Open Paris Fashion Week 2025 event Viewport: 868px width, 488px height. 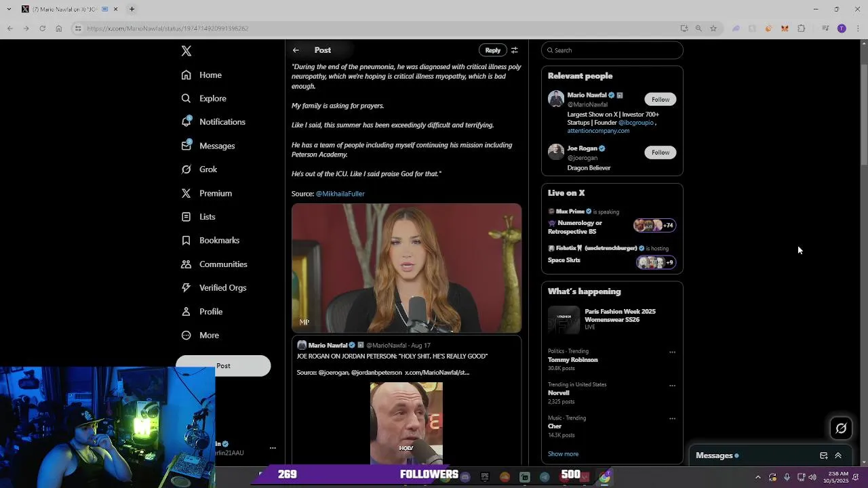pos(612,320)
